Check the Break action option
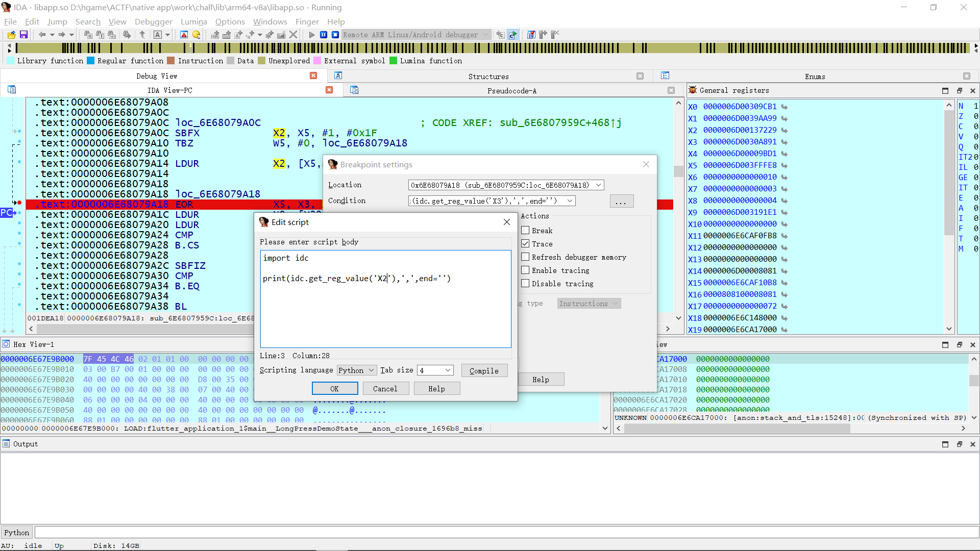 click(x=526, y=230)
